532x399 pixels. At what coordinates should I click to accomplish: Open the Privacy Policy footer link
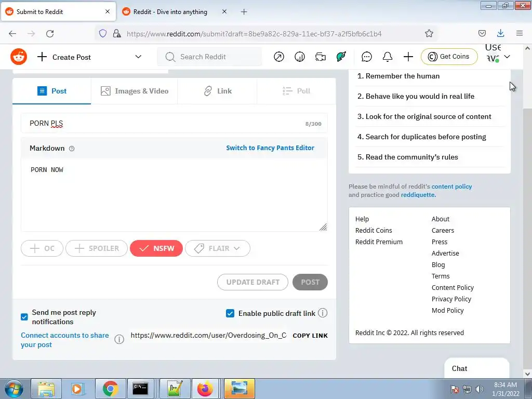(451, 299)
